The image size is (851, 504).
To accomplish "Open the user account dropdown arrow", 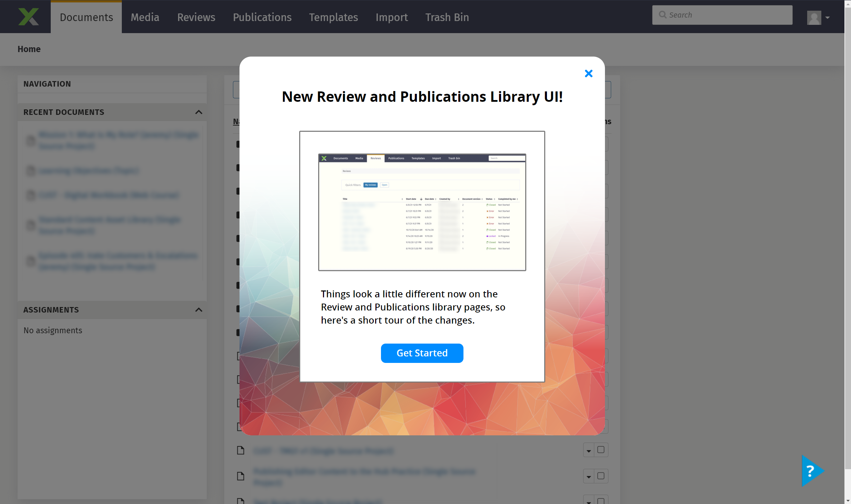I will (828, 17).
